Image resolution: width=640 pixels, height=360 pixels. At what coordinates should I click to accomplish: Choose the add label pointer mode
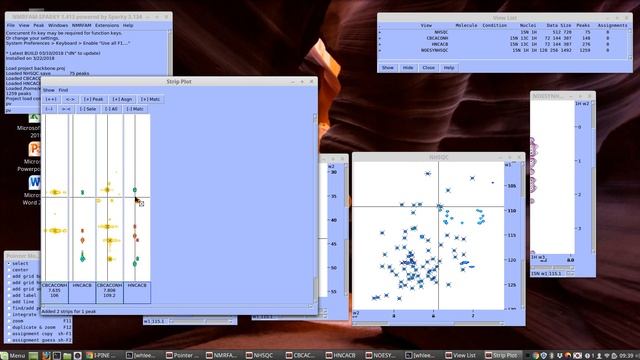tap(9, 295)
